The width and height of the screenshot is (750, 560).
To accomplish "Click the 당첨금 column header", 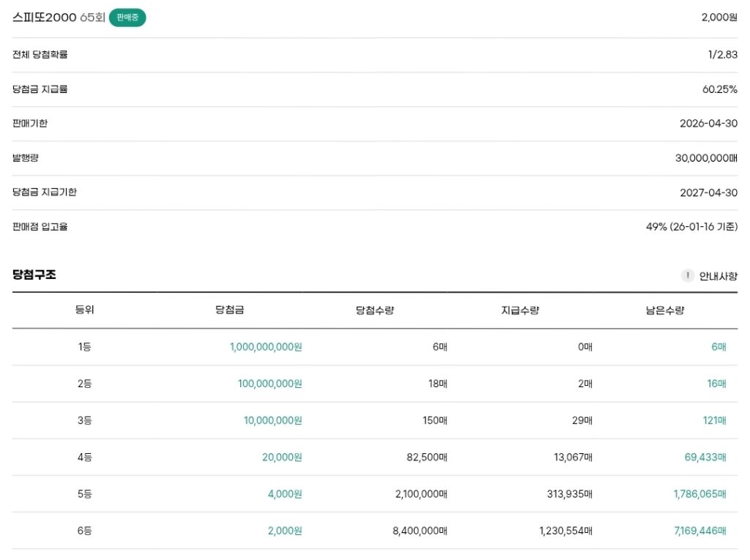I will 229,310.
